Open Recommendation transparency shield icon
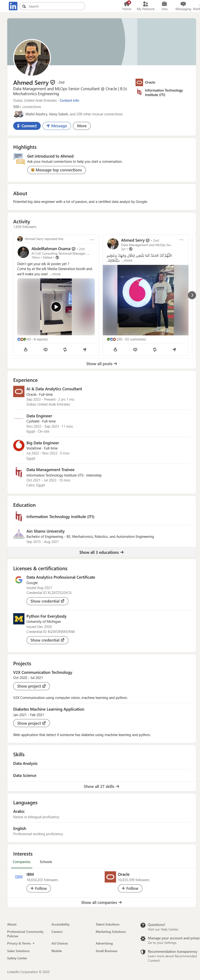The image size is (200, 980). click(x=143, y=952)
